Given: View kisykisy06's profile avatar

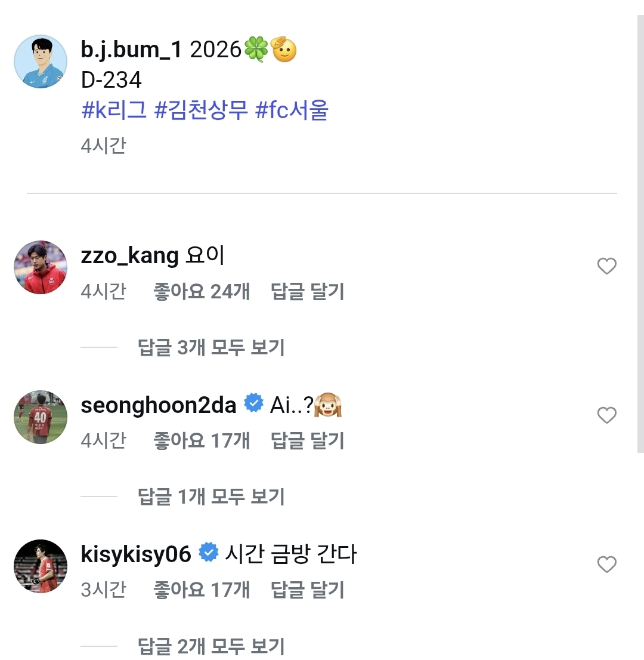Looking at the screenshot, I should click(41, 566).
